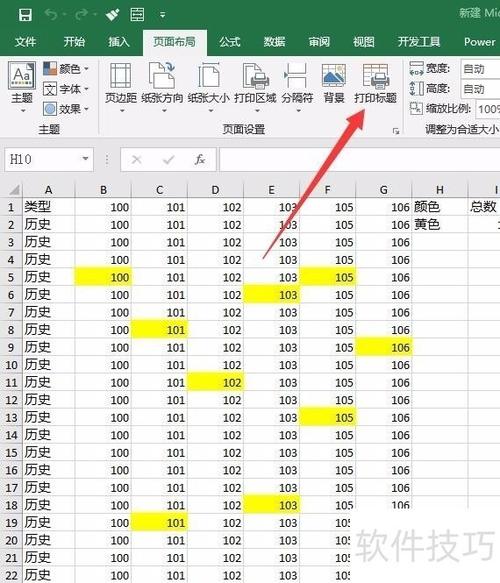The height and width of the screenshot is (583, 500).
Task: Switch to the 数据 ribbon tab
Action: [x=274, y=42]
